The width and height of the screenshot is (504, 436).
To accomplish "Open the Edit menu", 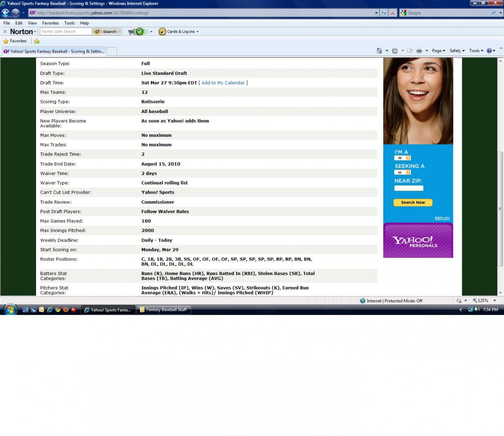I will point(19,23).
